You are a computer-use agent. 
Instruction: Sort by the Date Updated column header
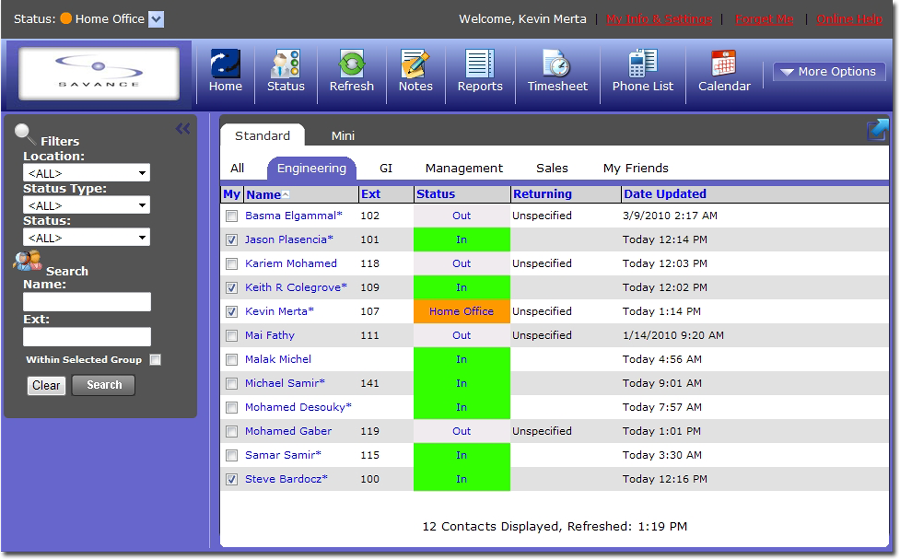665,194
